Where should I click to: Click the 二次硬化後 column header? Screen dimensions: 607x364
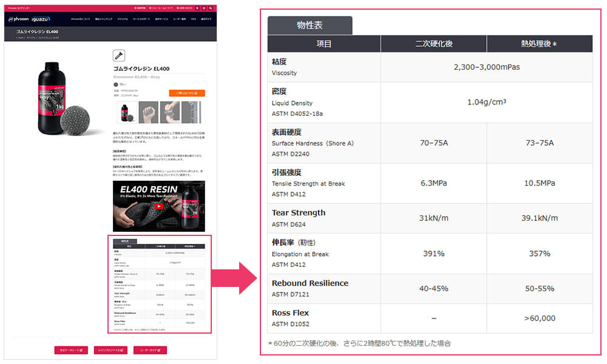pos(433,44)
